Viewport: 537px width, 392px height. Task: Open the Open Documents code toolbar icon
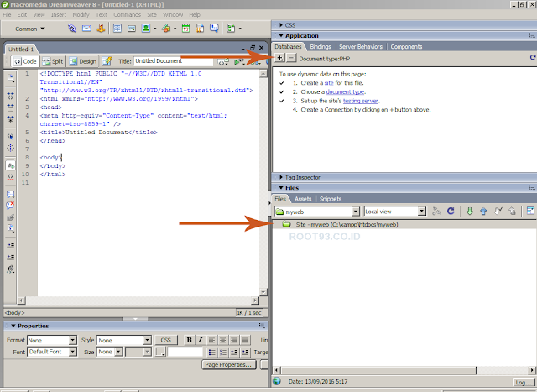pyautogui.click(x=11, y=78)
